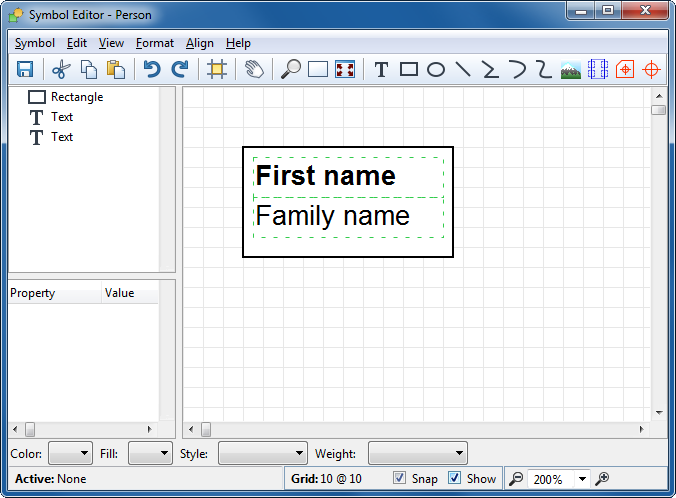
Task: Select the Rectangle drawing tool
Action: [x=409, y=69]
